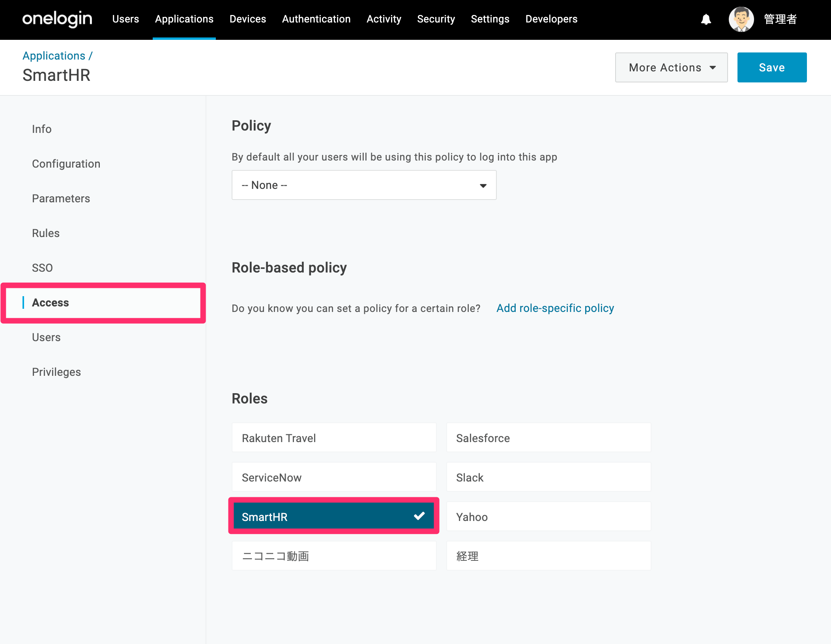Open the Devices top menu
831x644 pixels.
pyautogui.click(x=248, y=19)
